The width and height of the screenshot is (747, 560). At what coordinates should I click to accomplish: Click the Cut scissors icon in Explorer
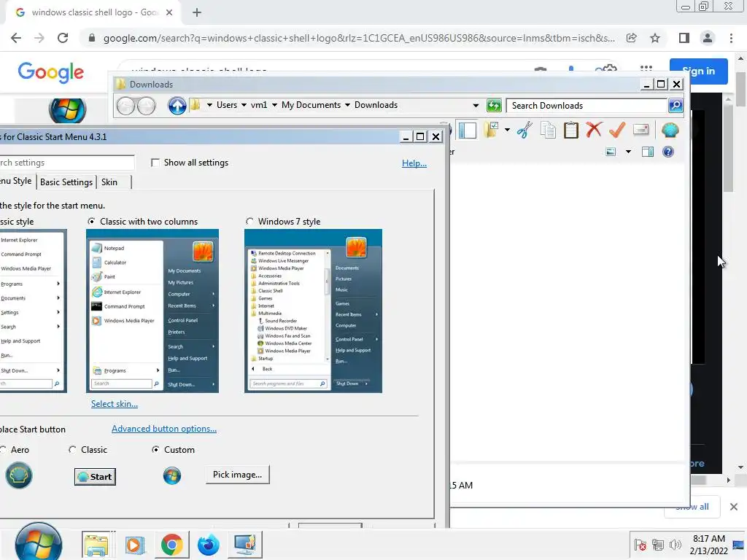525,130
